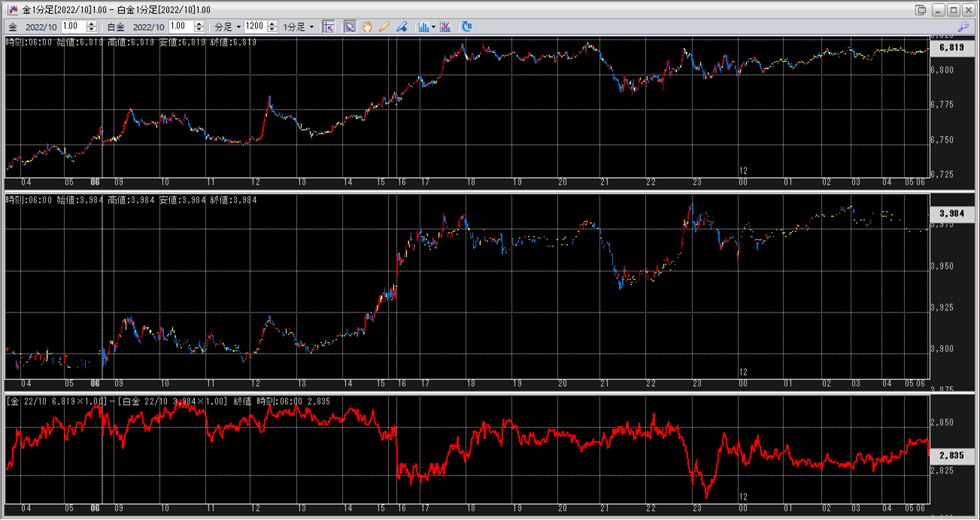The image size is (980, 520).
Task: Open the wrench settings icon
Action: click(963, 26)
